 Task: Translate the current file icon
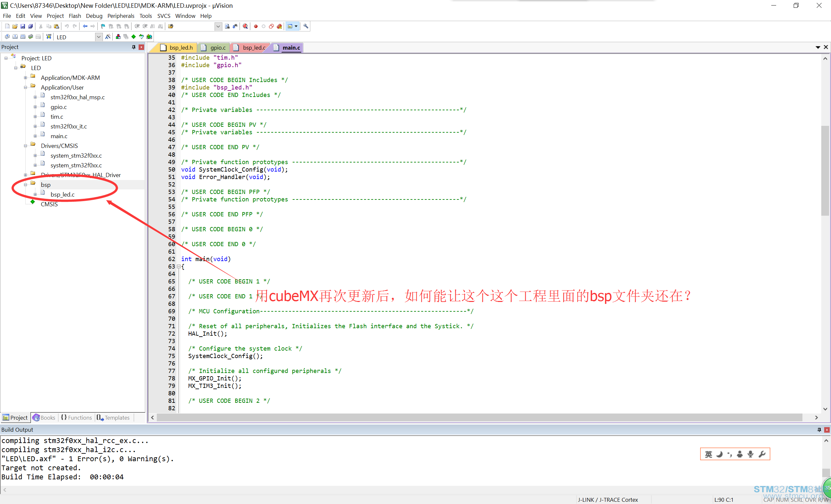(7, 37)
